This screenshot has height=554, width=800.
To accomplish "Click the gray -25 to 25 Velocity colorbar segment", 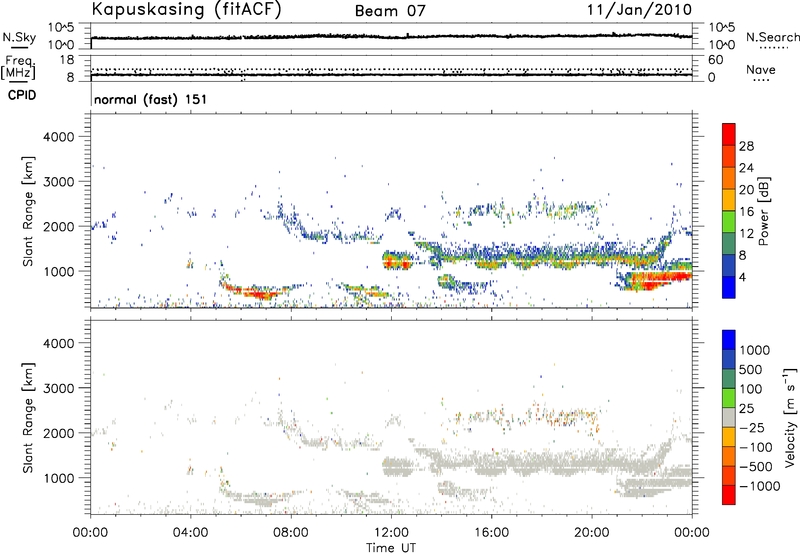I will click(x=729, y=417).
